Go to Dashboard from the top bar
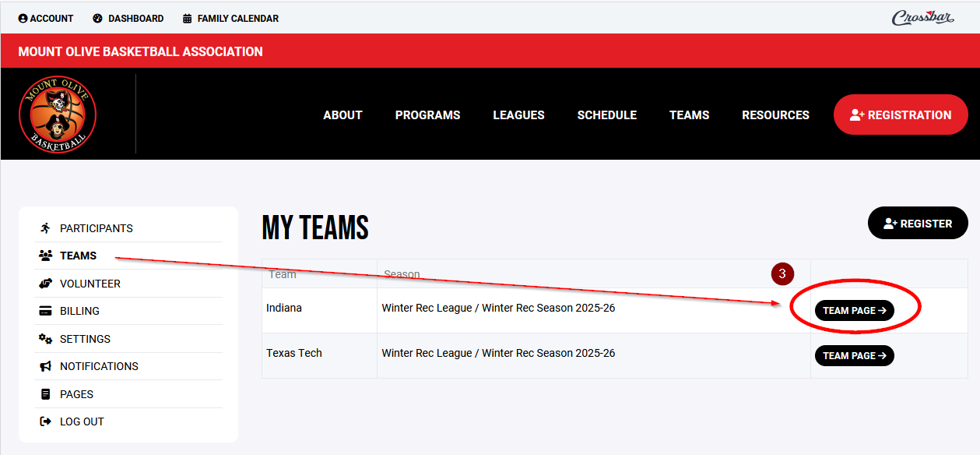This screenshot has height=455, width=980. [x=128, y=18]
